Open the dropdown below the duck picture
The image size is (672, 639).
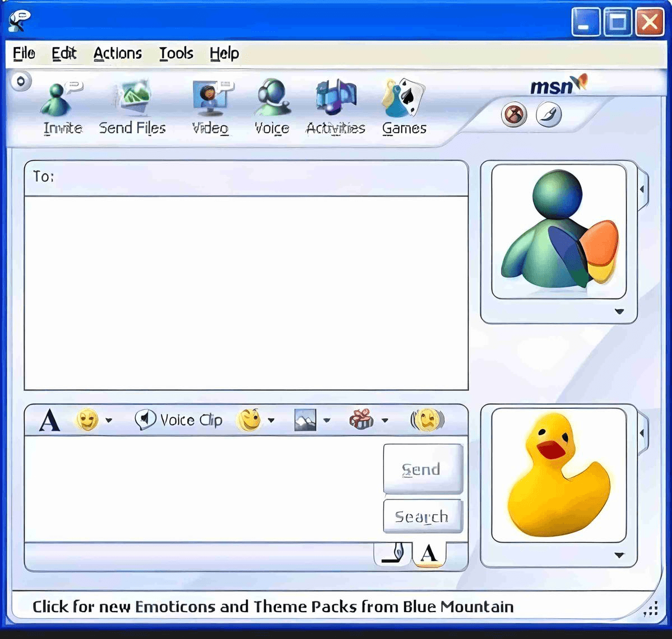[x=619, y=556]
